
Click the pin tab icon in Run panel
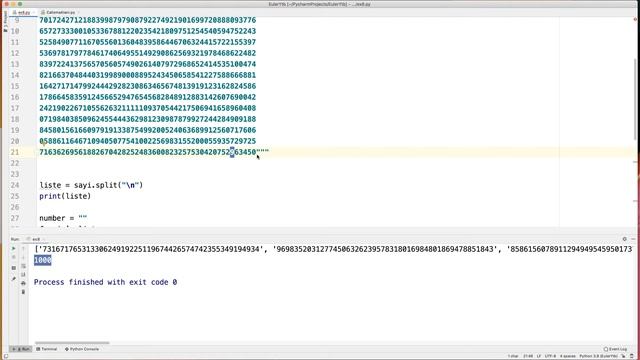click(x=13, y=279)
